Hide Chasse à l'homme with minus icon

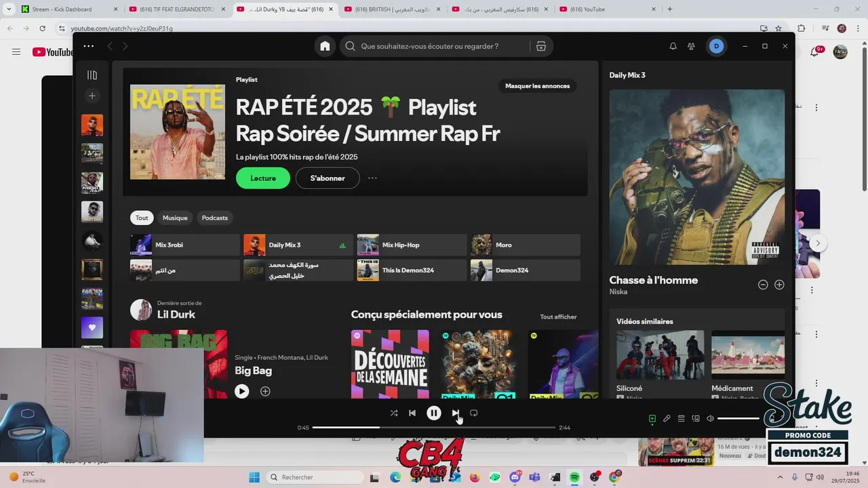[x=763, y=285]
